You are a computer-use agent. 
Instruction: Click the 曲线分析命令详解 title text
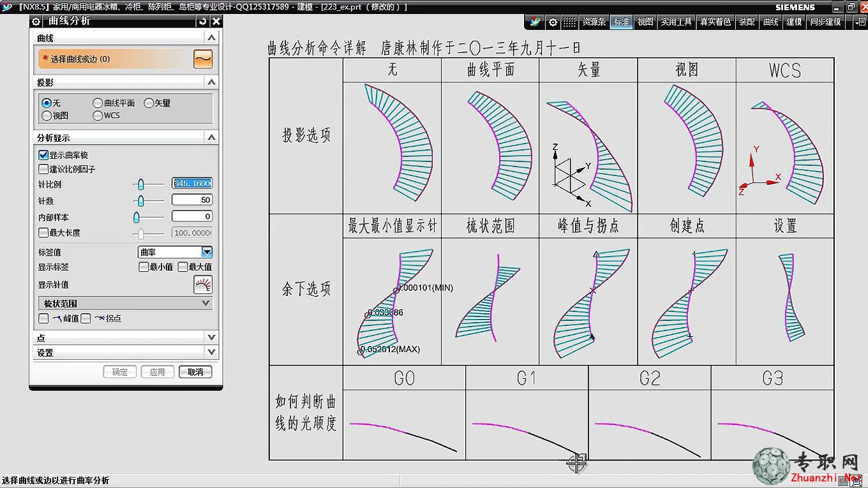317,48
